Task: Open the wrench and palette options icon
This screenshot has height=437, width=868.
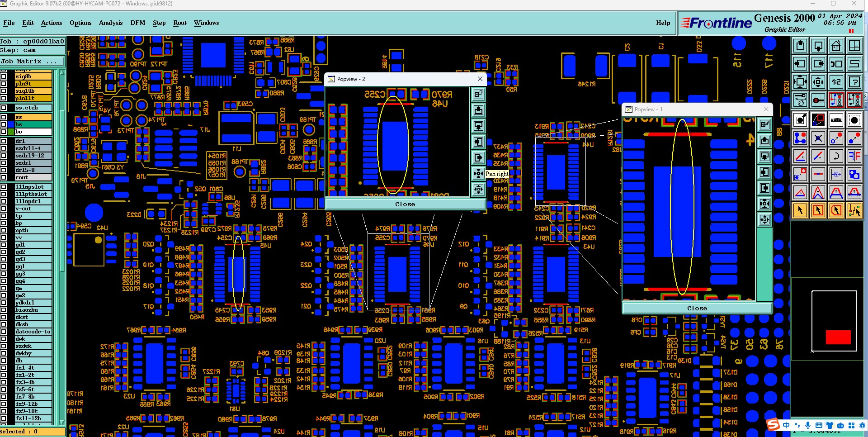Action: tap(800, 100)
